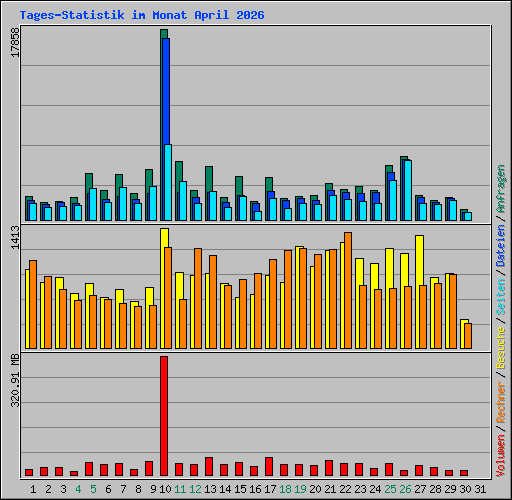Click the green day 4 axis label
This screenshot has width=512, height=500.
pos(78,489)
